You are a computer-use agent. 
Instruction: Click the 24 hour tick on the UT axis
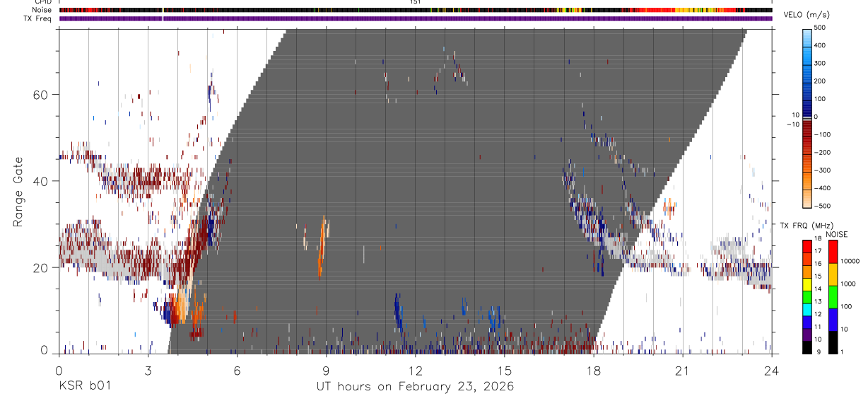(x=771, y=371)
